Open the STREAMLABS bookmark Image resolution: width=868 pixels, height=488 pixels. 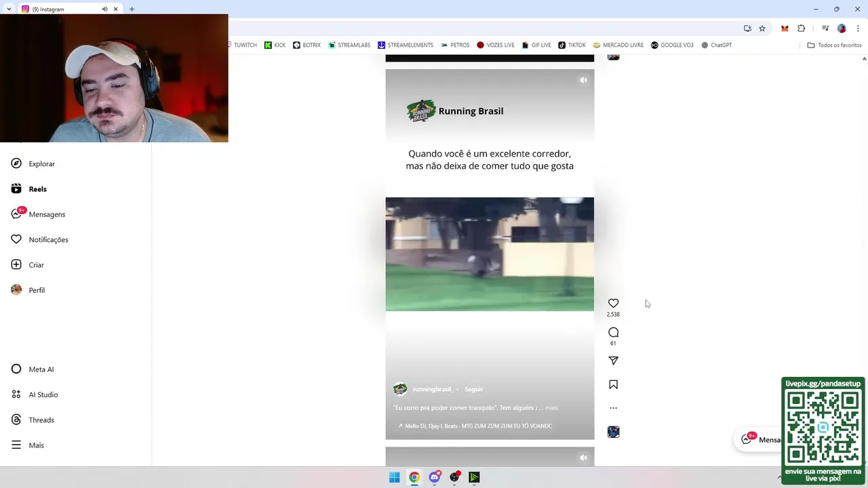349,45
